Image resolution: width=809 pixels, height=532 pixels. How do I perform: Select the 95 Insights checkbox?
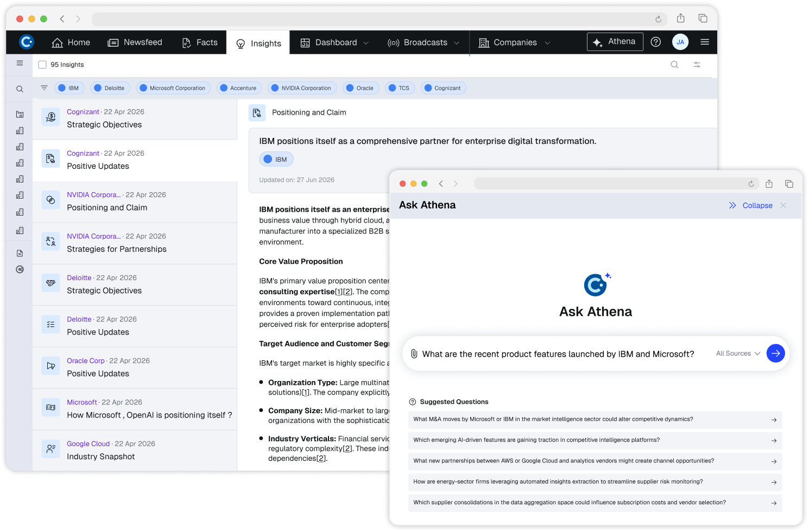pyautogui.click(x=42, y=65)
